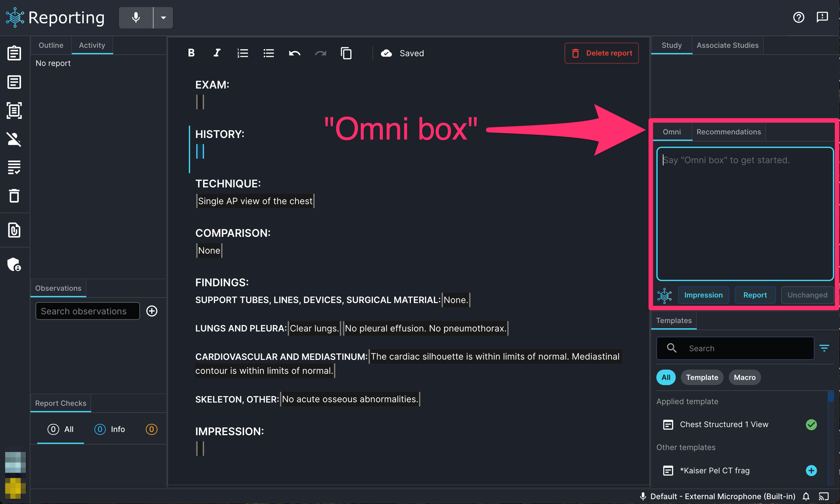Click the Impression button
This screenshot has height=504, width=840.
point(704,295)
